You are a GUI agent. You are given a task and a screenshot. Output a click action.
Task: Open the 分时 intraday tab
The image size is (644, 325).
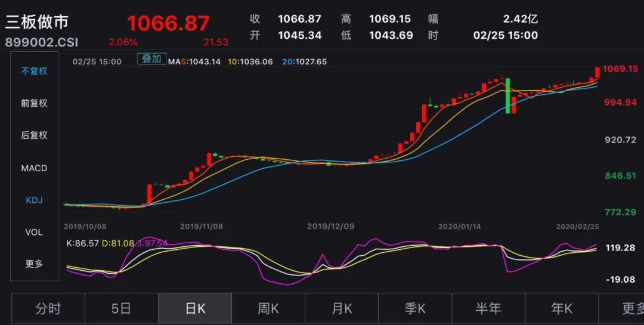(48, 308)
